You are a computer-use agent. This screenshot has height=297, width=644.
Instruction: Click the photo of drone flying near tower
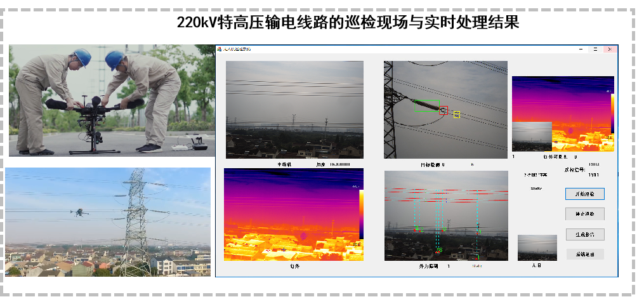tap(108, 221)
